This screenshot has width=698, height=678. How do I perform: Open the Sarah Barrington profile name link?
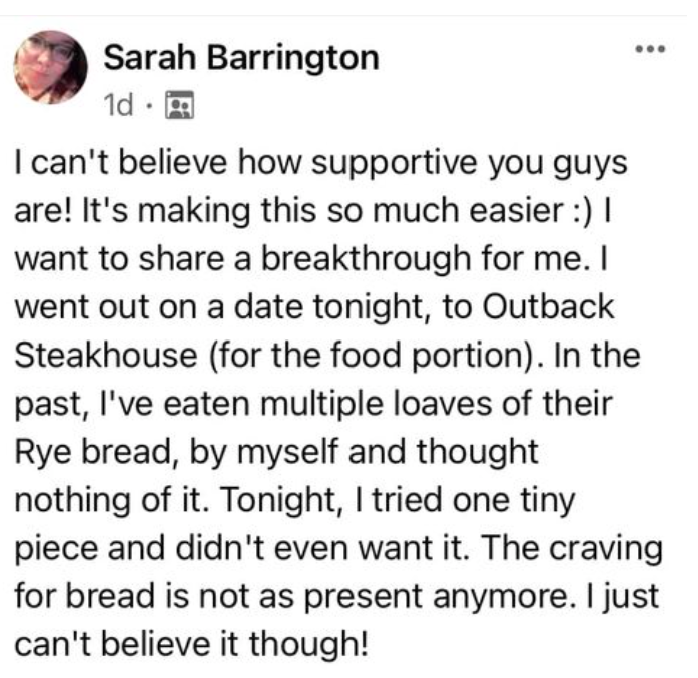241,58
